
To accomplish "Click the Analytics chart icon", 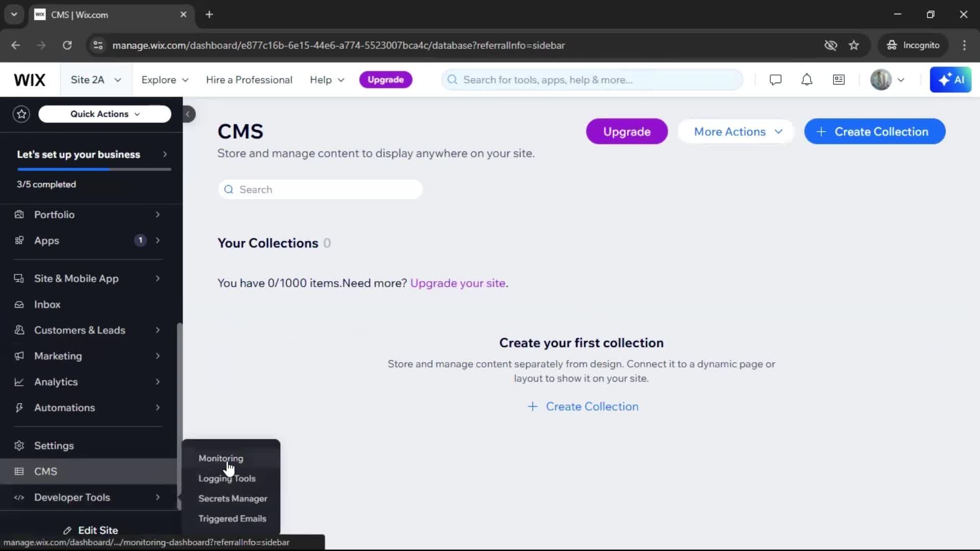I will click(x=19, y=382).
